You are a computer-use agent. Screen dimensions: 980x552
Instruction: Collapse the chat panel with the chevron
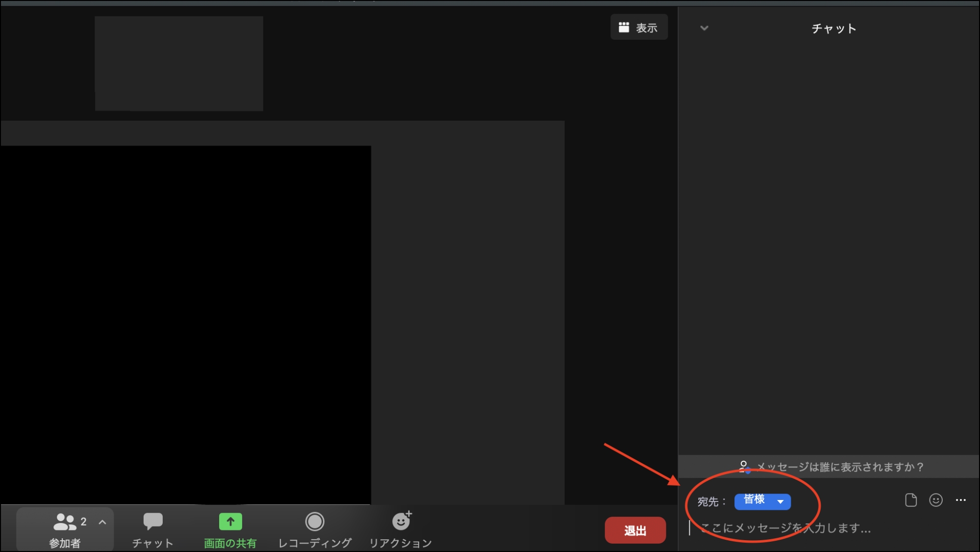704,28
